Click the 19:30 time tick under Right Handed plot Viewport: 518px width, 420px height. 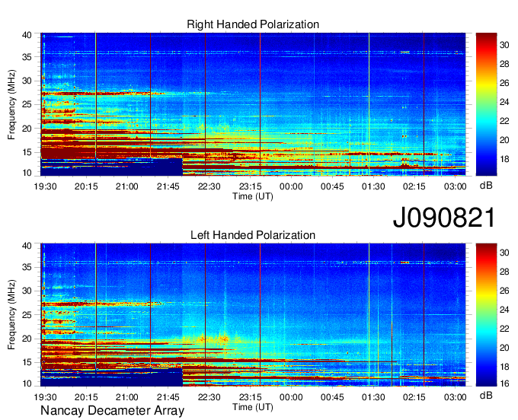pyautogui.click(x=45, y=186)
